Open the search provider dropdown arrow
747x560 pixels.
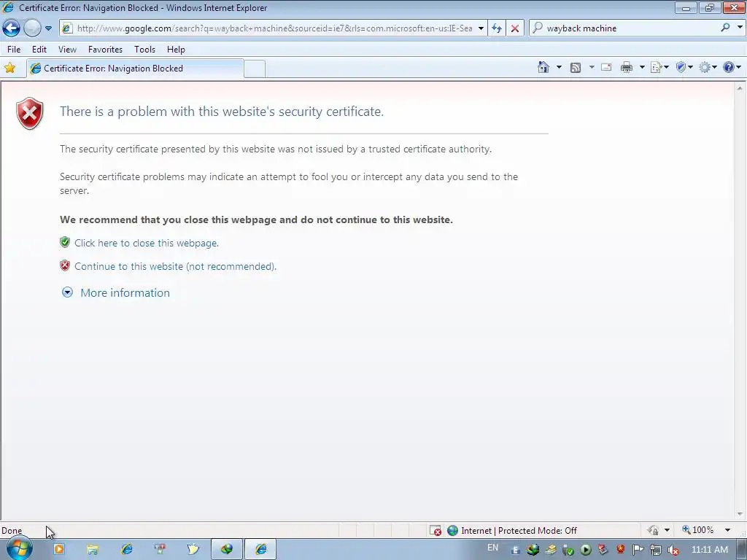click(x=740, y=28)
